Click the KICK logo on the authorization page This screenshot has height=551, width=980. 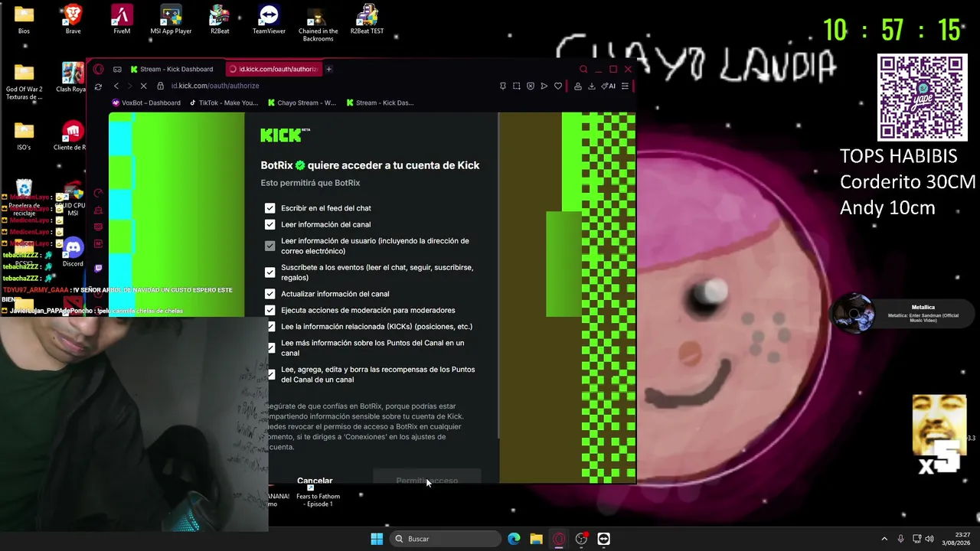tap(285, 135)
